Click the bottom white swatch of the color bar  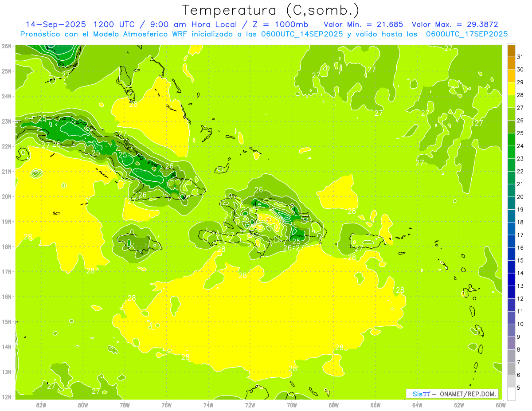click(x=511, y=394)
